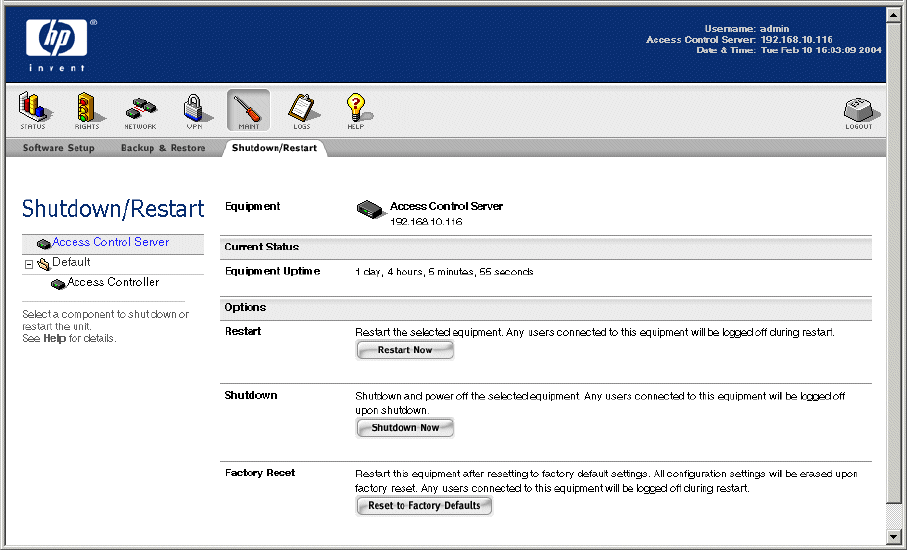Select Access Control Server in tree
This screenshot has width=907, height=550.
110,242
